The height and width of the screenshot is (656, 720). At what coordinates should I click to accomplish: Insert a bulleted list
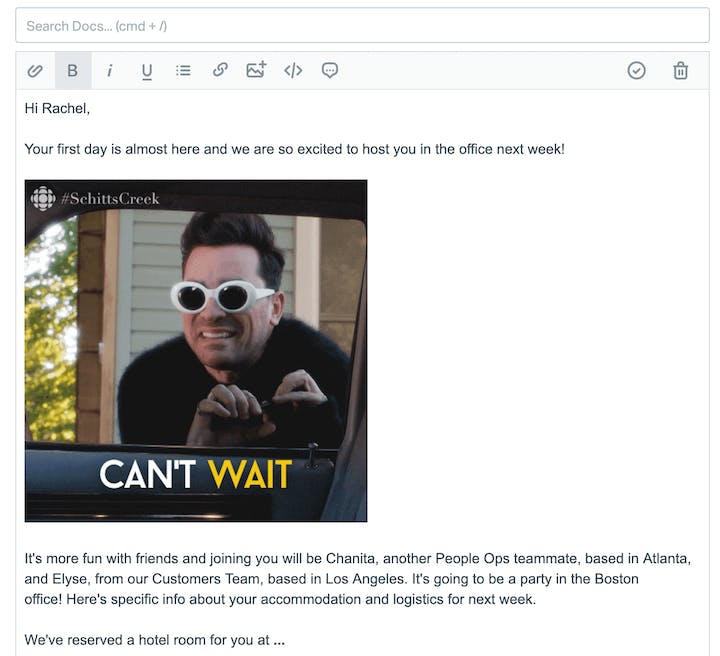point(183,70)
